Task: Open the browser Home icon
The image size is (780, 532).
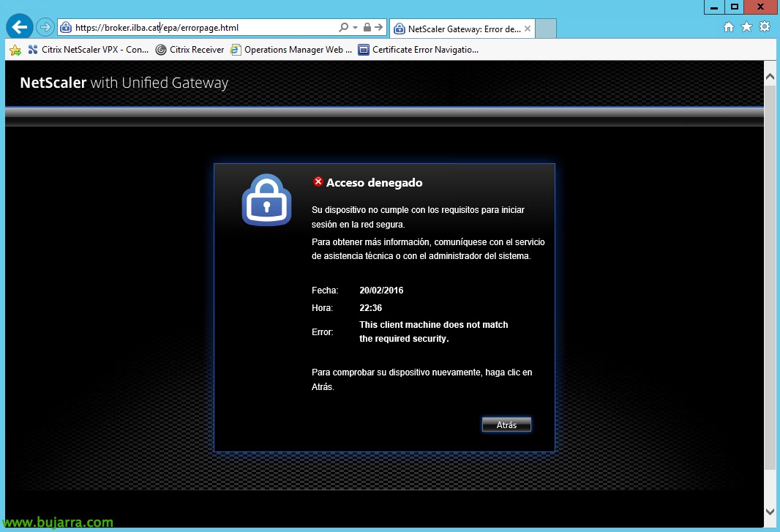Action: coord(728,27)
